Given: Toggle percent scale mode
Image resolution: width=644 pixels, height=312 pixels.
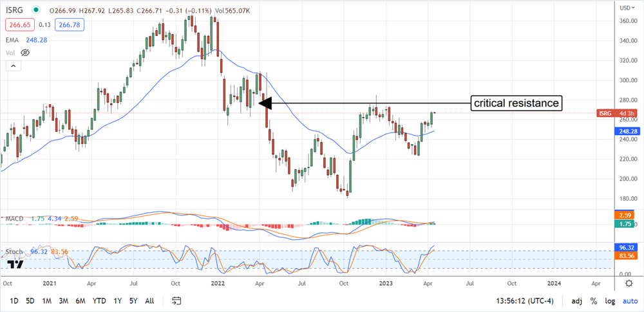Looking at the screenshot, I should (x=594, y=301).
